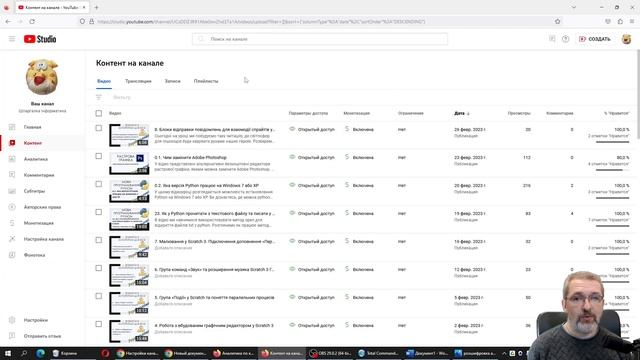Open the help question-mark icon
The image size is (640, 360).
tap(565, 39)
